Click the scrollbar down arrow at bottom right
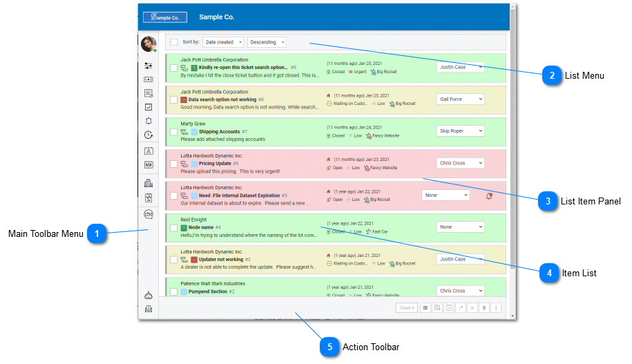Screen dimensions: 632x364 pos(513,316)
